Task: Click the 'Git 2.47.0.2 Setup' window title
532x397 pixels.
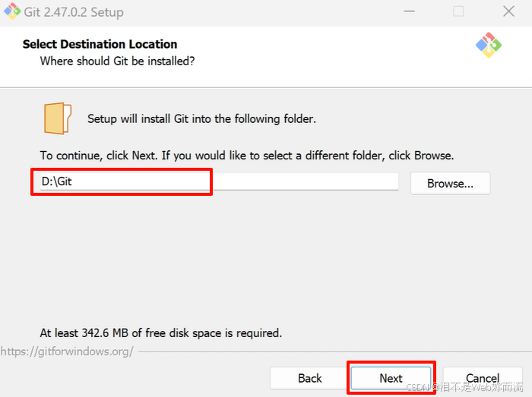Action: click(74, 12)
